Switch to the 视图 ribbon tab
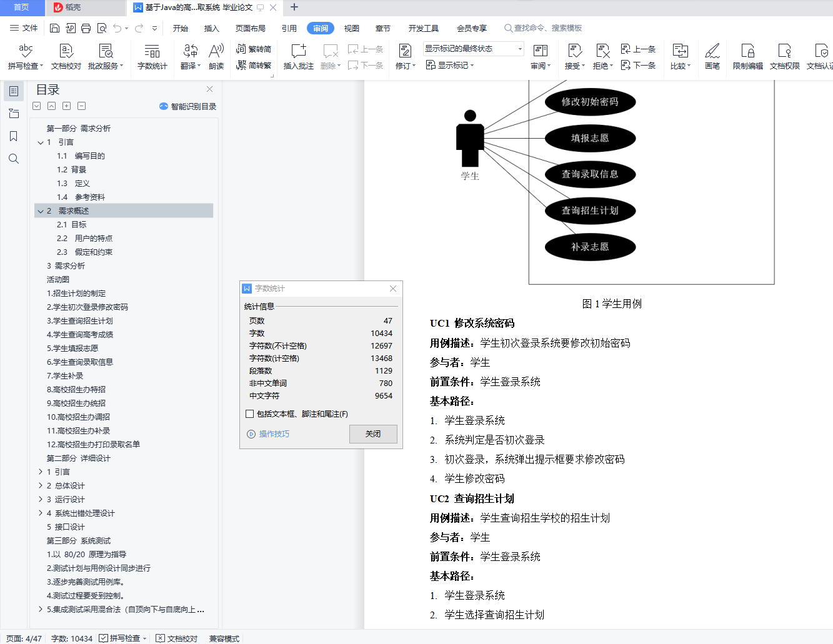Viewport: 833px width, 644px height. (x=352, y=28)
